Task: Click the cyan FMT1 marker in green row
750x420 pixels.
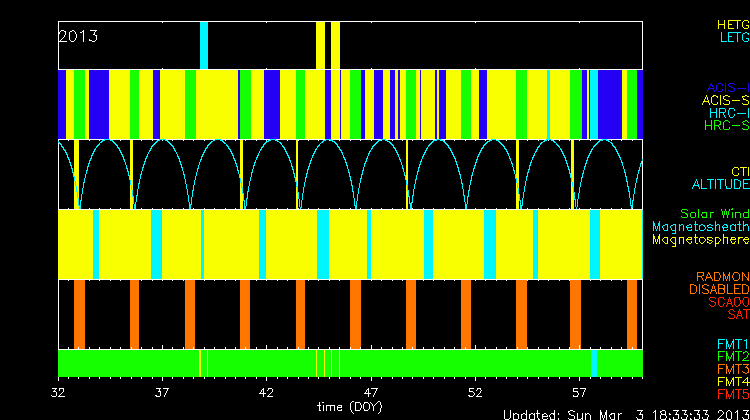Action: pyautogui.click(x=594, y=362)
